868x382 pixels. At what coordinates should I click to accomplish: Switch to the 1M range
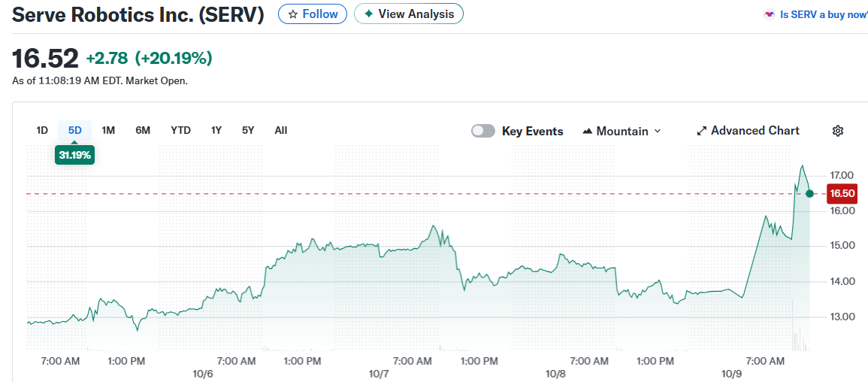[108, 130]
